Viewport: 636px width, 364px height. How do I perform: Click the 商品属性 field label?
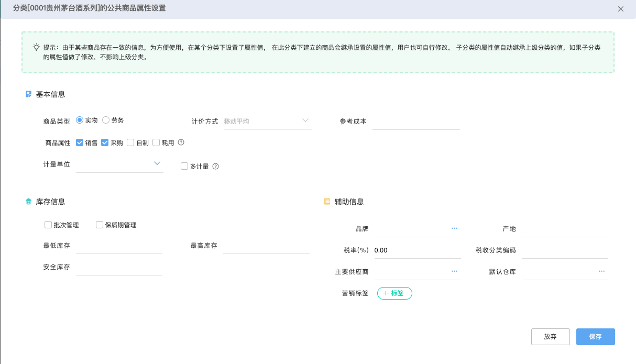58,142
